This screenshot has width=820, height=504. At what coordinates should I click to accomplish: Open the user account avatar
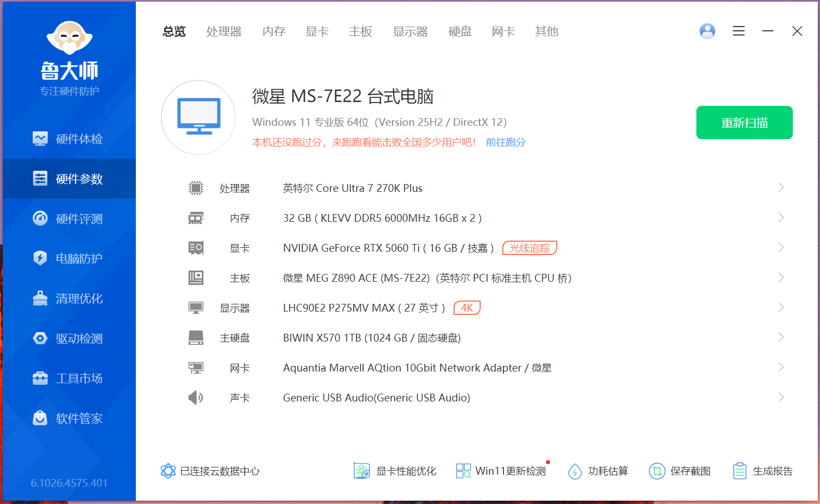[x=707, y=31]
